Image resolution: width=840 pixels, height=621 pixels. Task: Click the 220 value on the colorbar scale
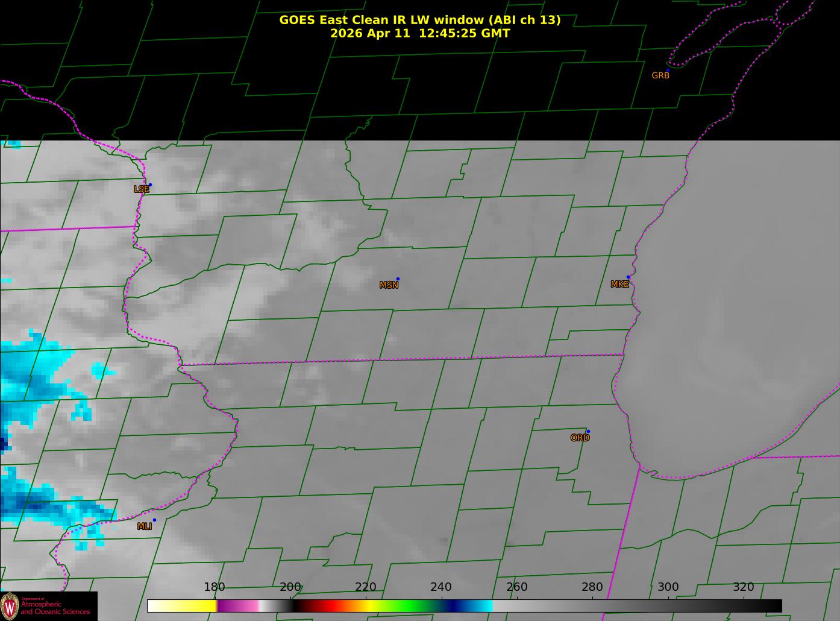366,587
